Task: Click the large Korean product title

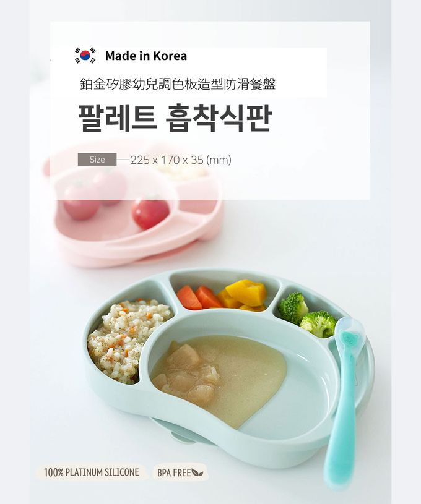Action: 175,118
